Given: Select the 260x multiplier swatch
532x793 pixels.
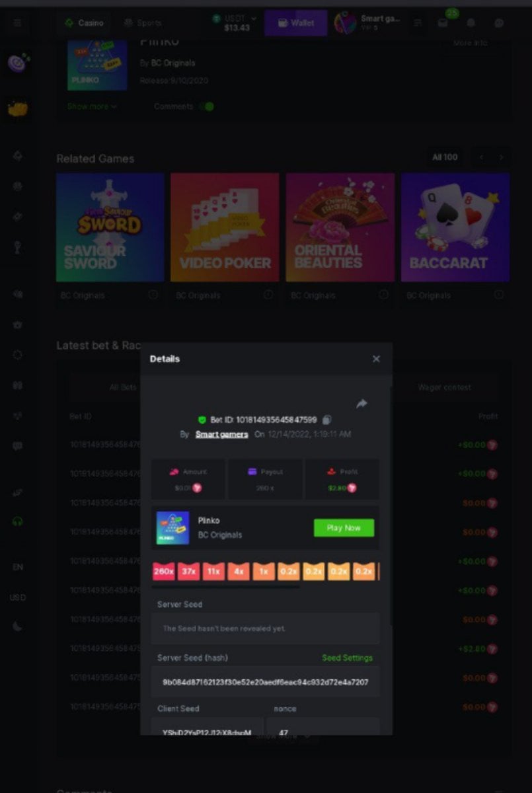Looking at the screenshot, I should click(163, 571).
